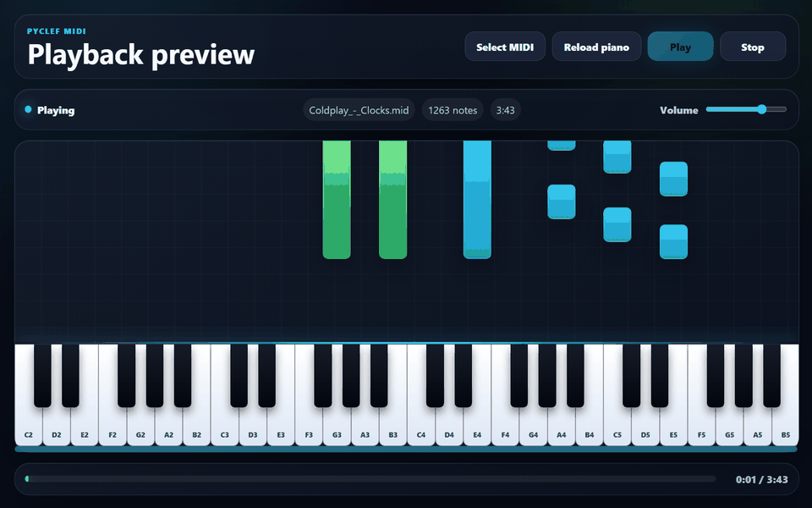This screenshot has height=508, width=812.
Task: Play the F4 piano key
Action: click(x=505, y=428)
